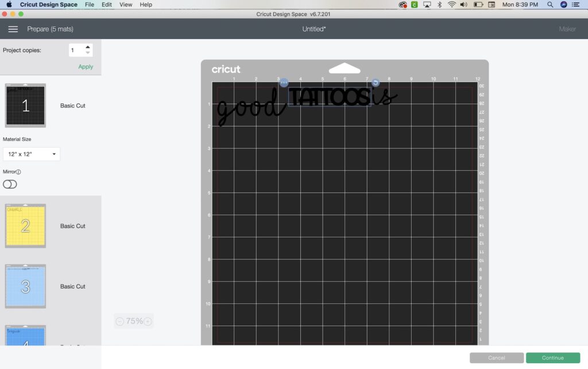Open the View menu
This screenshot has width=588, height=369.
point(126,5)
